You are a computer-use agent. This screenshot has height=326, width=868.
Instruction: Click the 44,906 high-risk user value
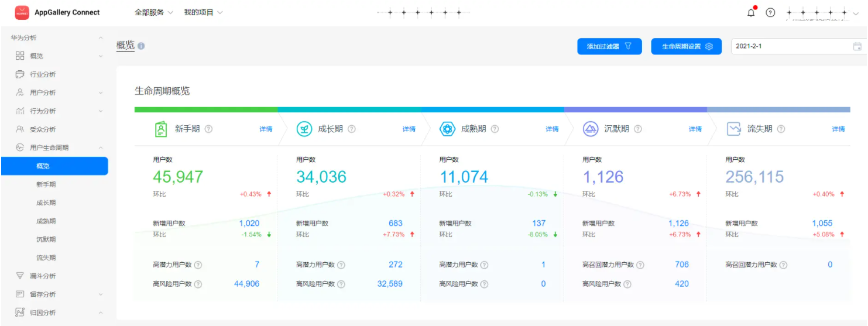[x=246, y=284]
